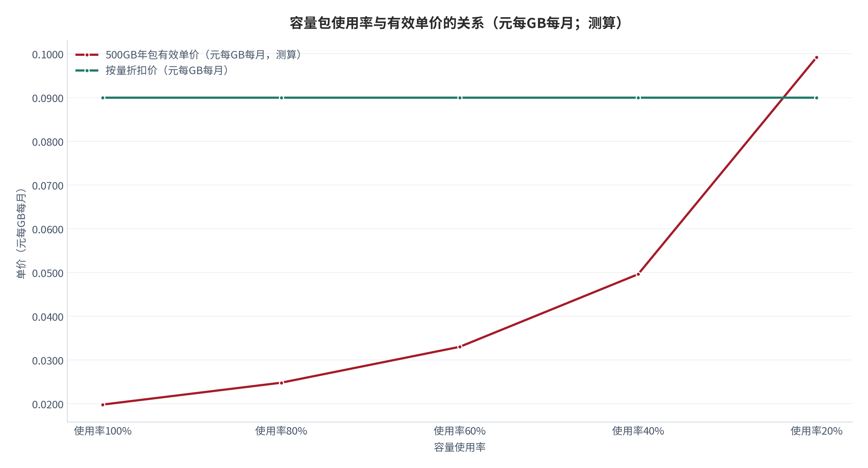Select green data point at 使用率80%

(x=281, y=98)
